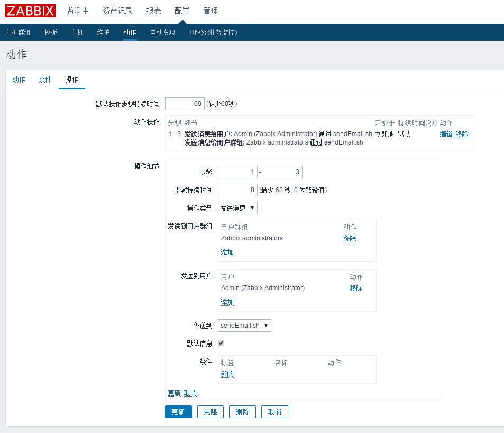This screenshot has width=504, height=433.
Task: Click the 删除 button
Action: click(242, 412)
